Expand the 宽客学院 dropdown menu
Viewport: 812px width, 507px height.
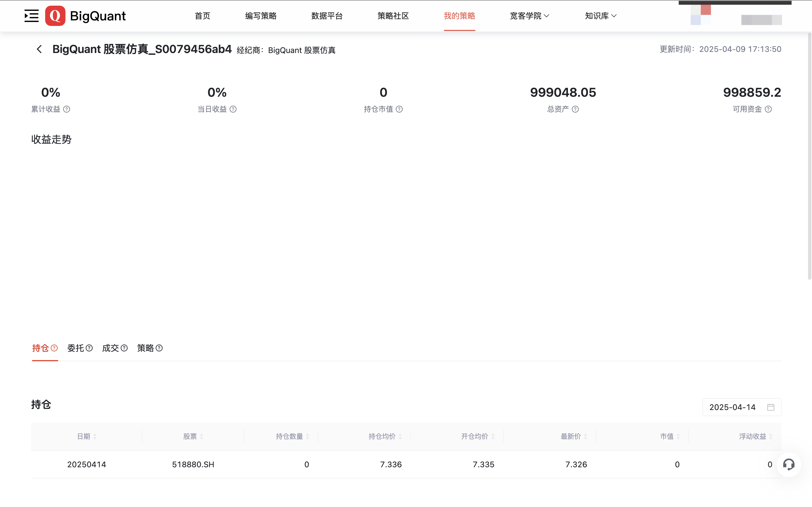click(x=529, y=16)
